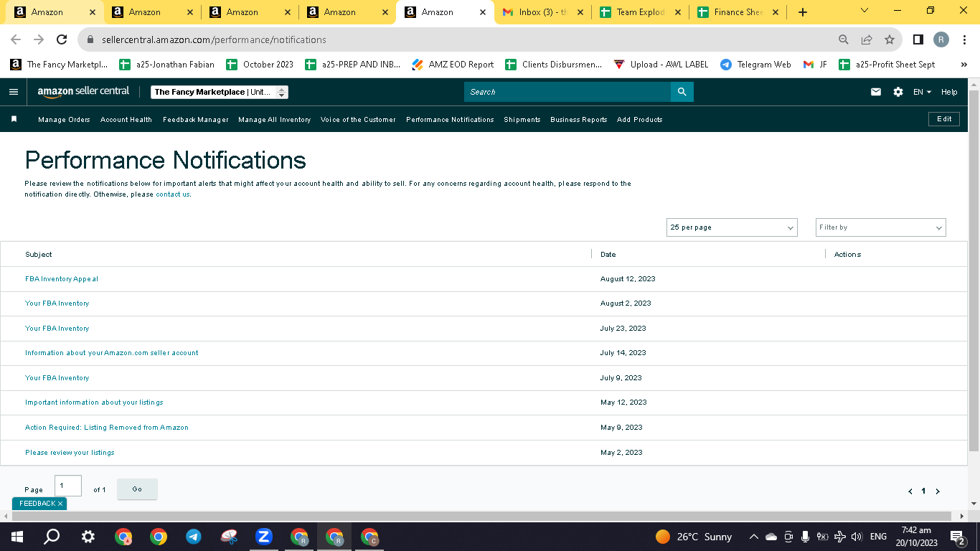Bookmark this page with the star icon
Viewport: 980px width, 551px height.
click(890, 39)
